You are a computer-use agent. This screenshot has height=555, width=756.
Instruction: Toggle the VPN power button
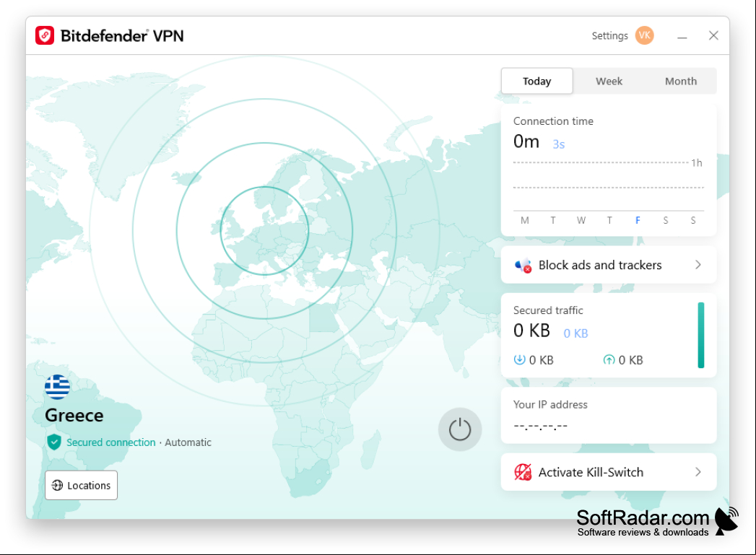click(459, 429)
